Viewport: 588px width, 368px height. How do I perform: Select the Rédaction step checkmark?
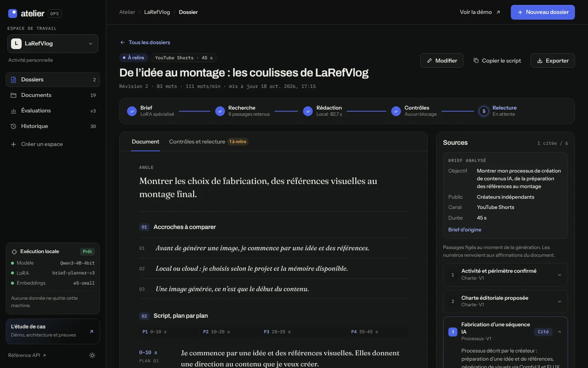click(308, 111)
